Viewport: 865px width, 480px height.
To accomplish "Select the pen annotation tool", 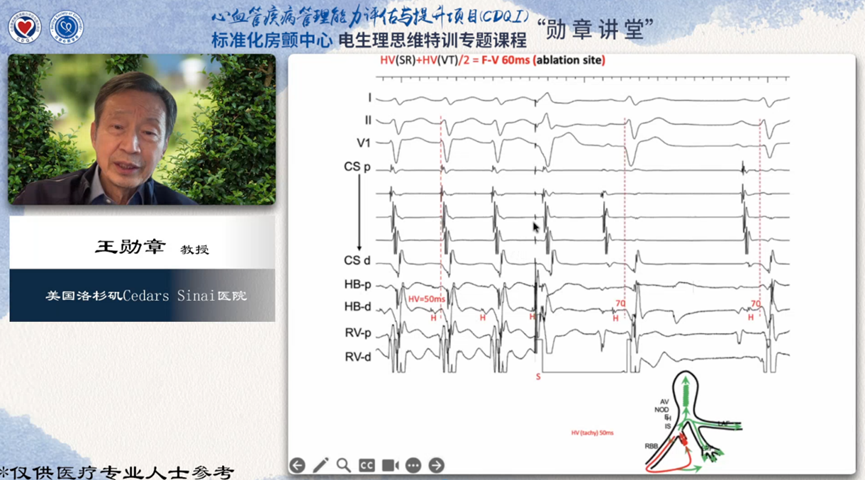I will click(321, 466).
